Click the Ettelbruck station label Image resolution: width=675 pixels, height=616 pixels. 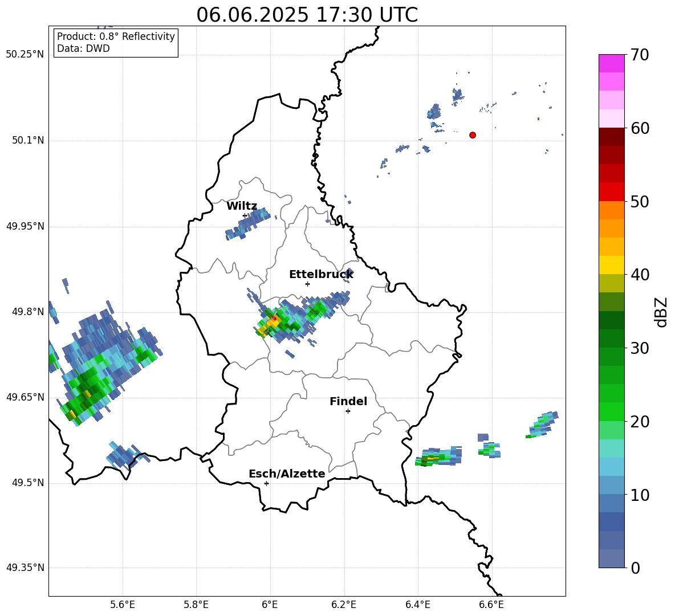click(x=321, y=275)
